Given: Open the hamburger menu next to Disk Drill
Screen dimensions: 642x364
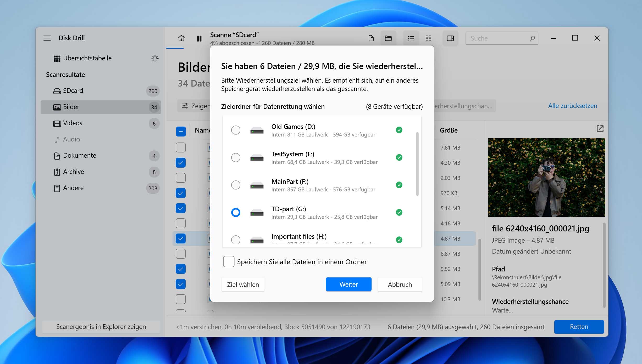Looking at the screenshot, I should pyautogui.click(x=47, y=38).
